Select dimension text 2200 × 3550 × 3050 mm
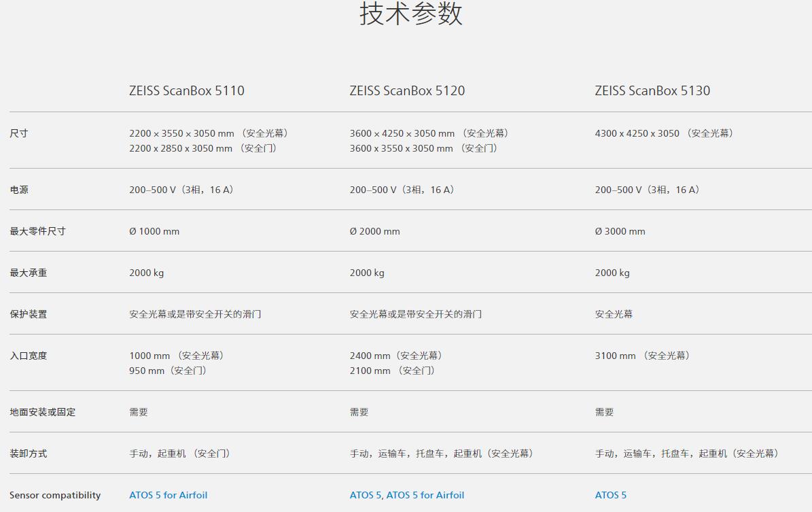The width and height of the screenshot is (812, 512). tap(182, 133)
